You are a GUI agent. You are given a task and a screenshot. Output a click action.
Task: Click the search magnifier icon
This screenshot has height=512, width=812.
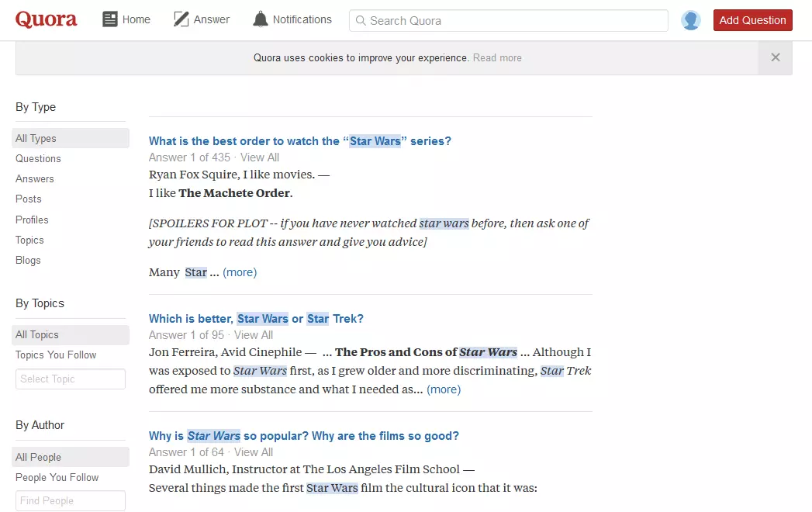click(361, 21)
